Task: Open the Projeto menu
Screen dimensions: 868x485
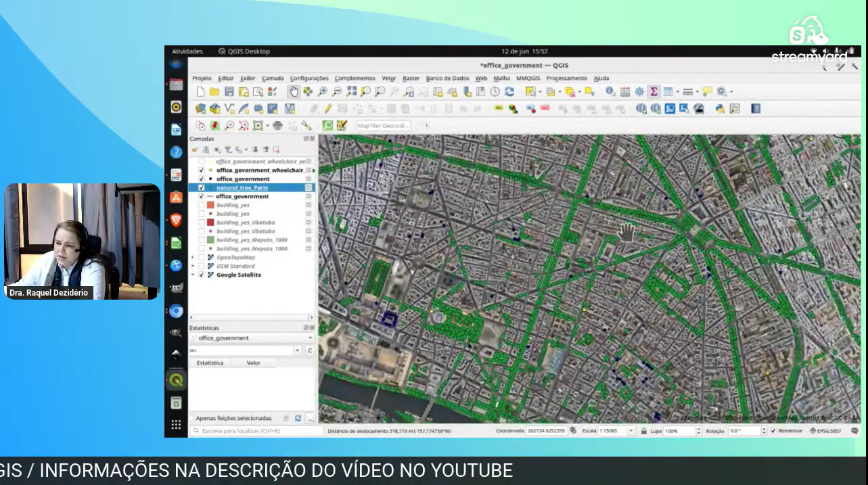Action: click(x=202, y=79)
